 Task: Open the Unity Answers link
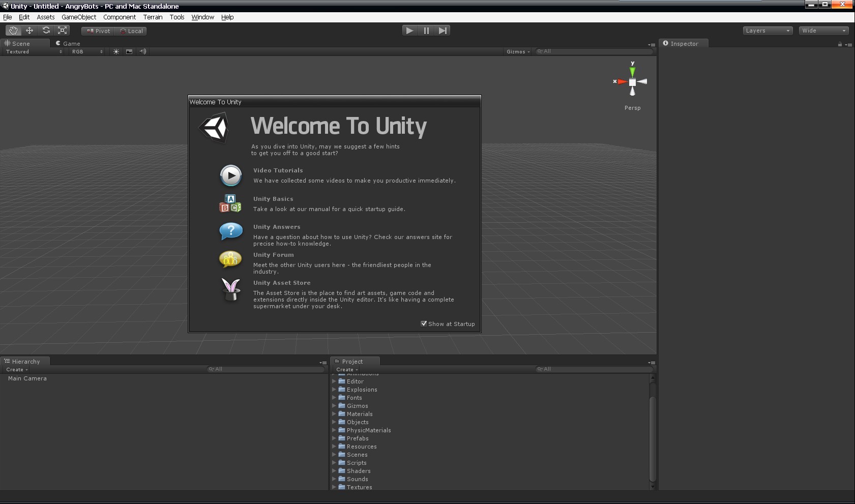(x=277, y=227)
